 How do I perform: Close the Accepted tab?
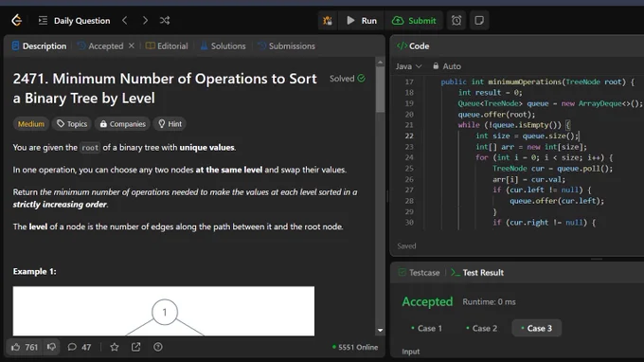click(132, 45)
